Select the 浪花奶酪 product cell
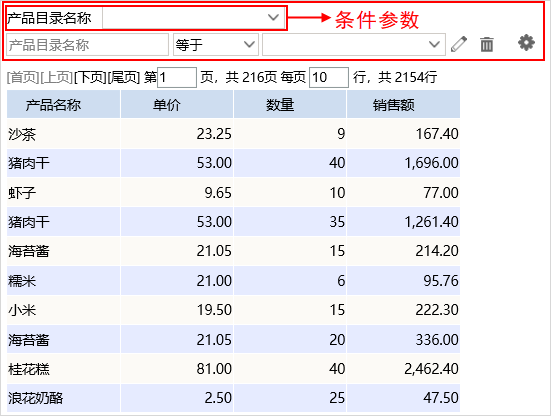Viewport: 551px width, 416px height. 64,398
